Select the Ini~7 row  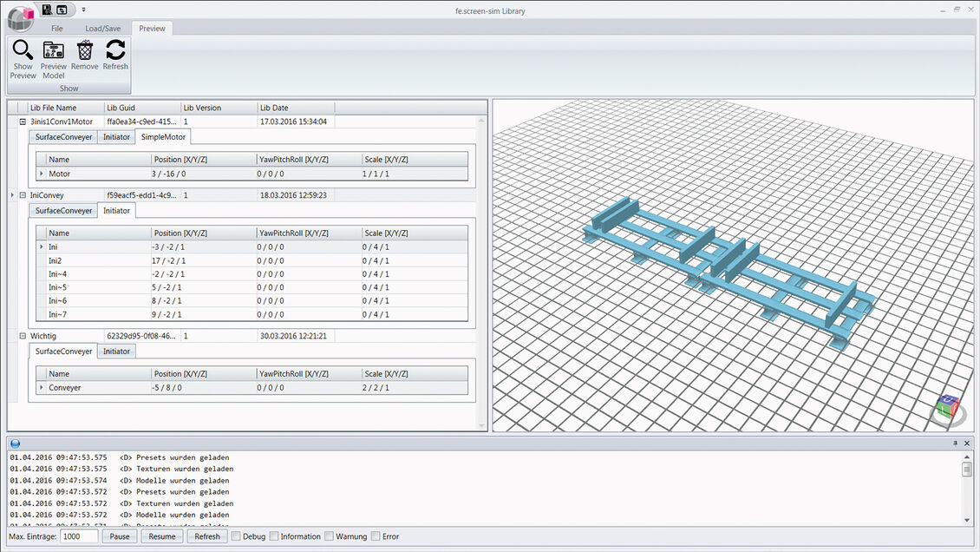pyautogui.click(x=252, y=314)
